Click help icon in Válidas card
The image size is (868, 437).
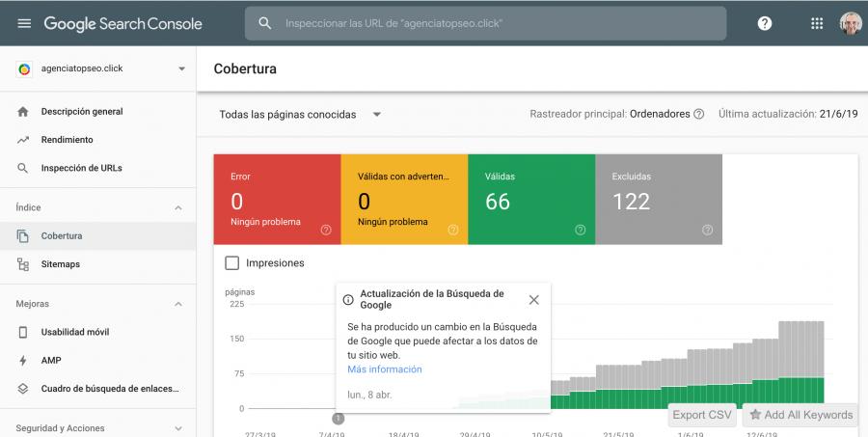[580, 230]
